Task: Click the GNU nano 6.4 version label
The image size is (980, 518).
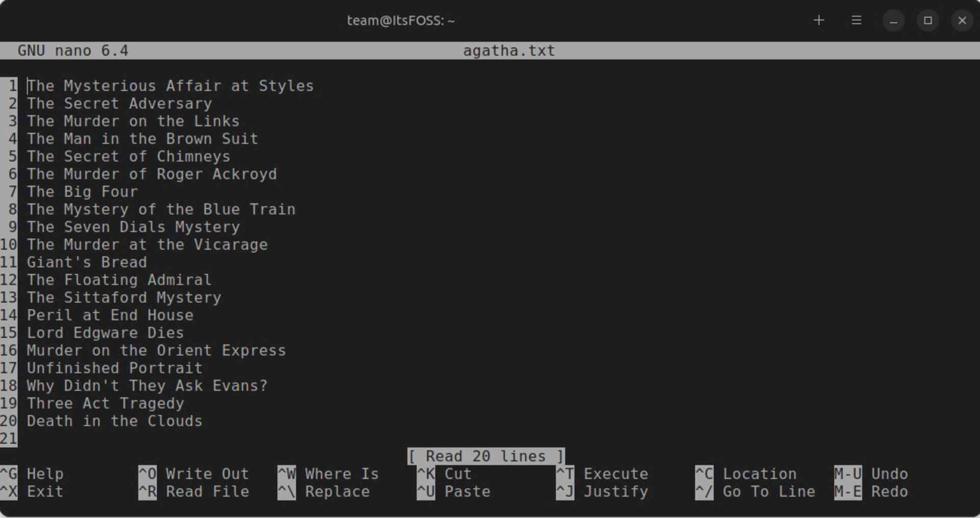Action: 73,51
